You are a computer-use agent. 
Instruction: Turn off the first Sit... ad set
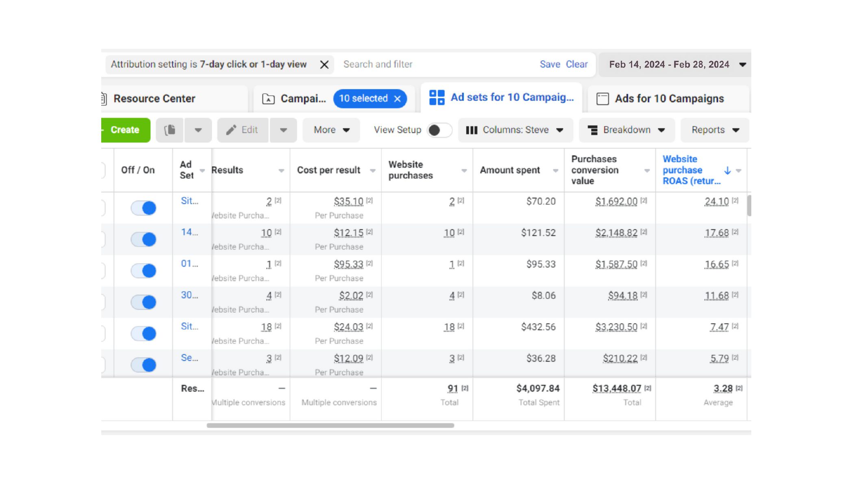coord(144,208)
